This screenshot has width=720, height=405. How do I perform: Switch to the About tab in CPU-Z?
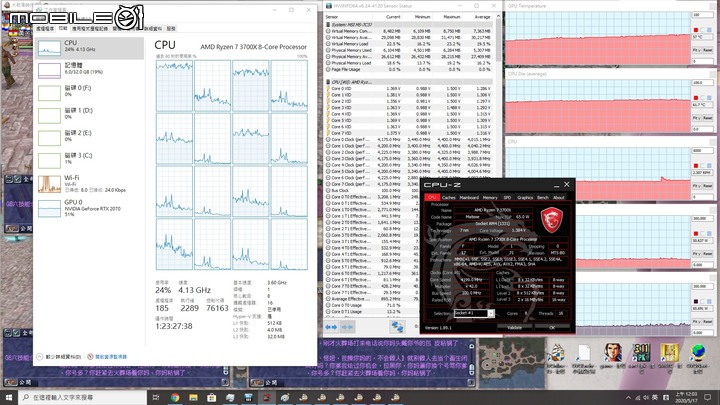coord(558,197)
